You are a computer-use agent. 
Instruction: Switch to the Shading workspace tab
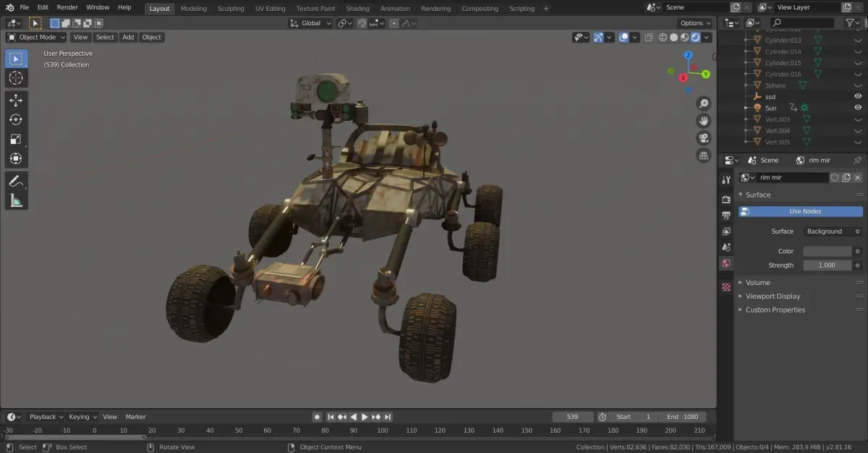(357, 9)
